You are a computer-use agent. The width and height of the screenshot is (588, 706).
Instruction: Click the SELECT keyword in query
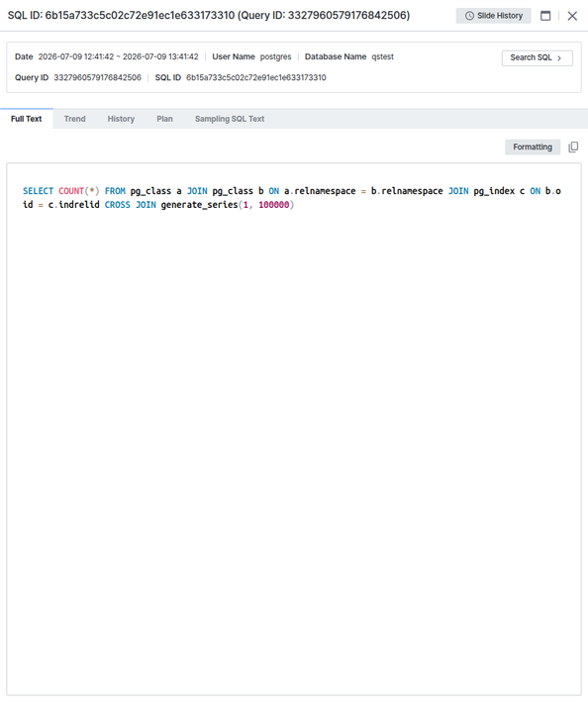tap(38, 191)
